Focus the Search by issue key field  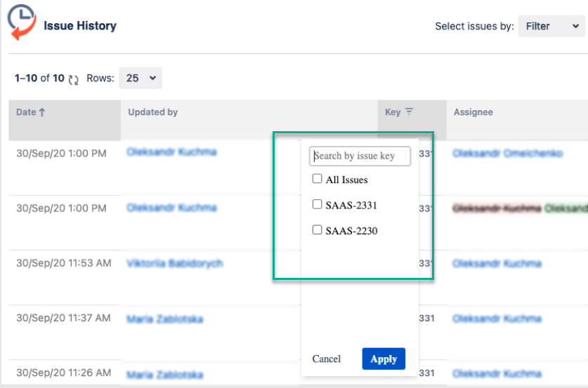click(x=360, y=156)
